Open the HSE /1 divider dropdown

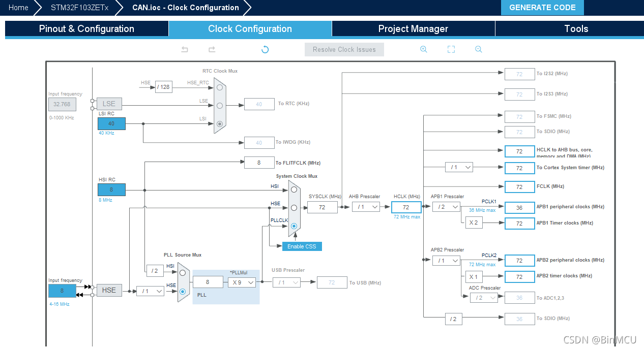tap(150, 291)
